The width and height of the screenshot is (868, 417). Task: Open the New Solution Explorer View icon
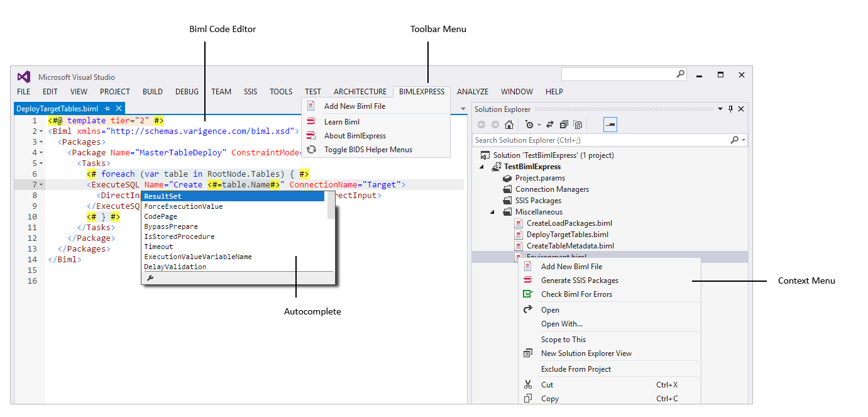[527, 353]
